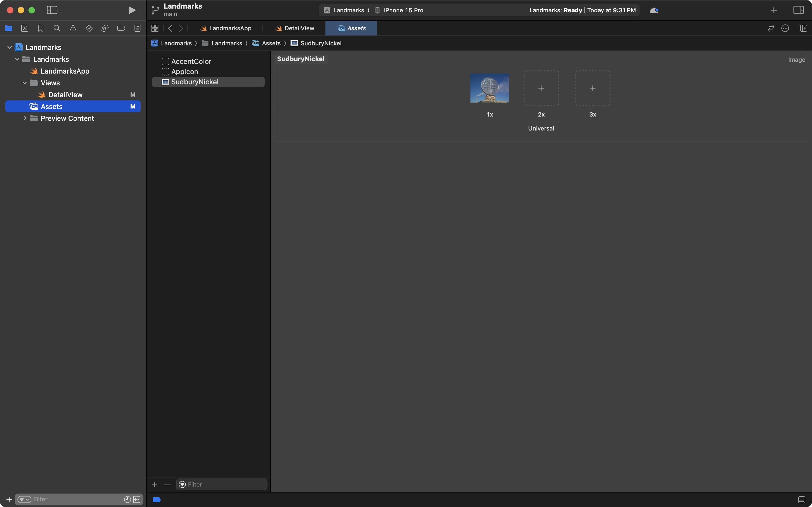This screenshot has width=812, height=507.
Task: Open the Breakpoint navigator tag icon
Action: [x=121, y=28]
